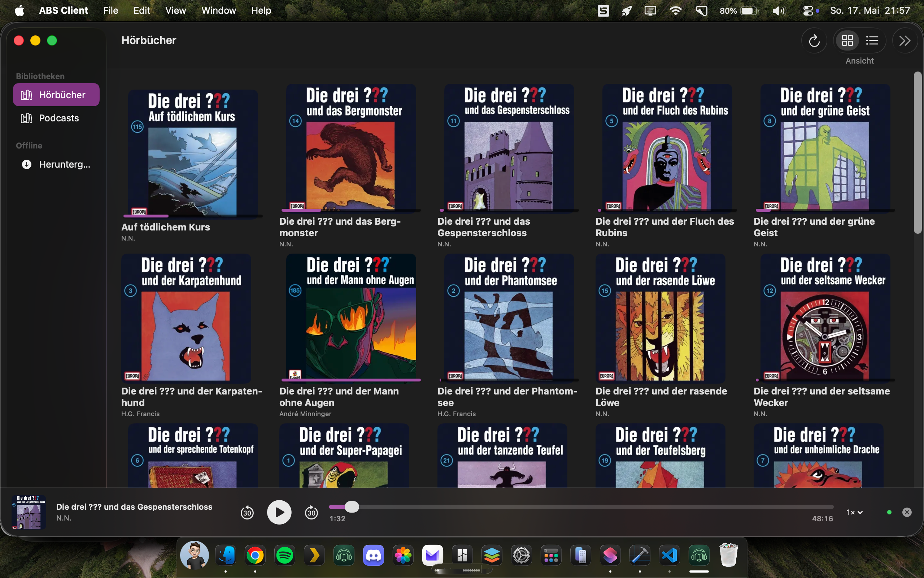The height and width of the screenshot is (578, 924).
Task: Expand the toolbar overflow chevrons
Action: click(905, 40)
